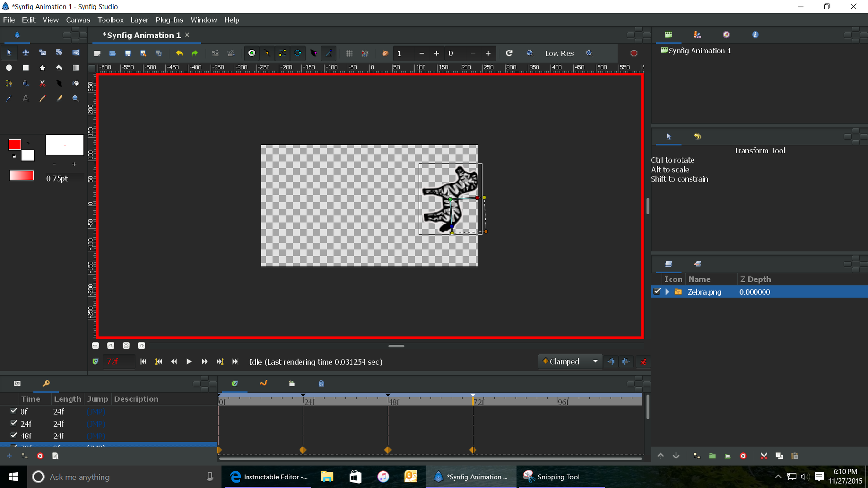Click the Refresh canvas button in the toolbar
This screenshot has width=868, height=488.
click(509, 53)
